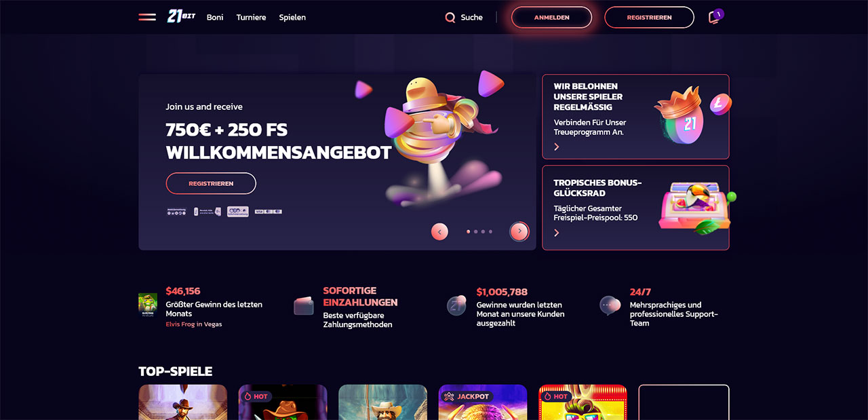
Task: Expand the Tropisches Bonus-Glücksrad arrow
Action: [557, 233]
